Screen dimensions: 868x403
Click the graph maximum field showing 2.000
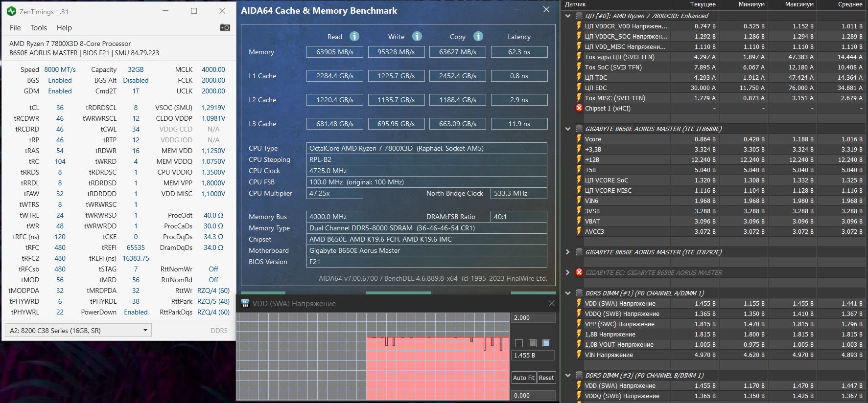(x=533, y=317)
